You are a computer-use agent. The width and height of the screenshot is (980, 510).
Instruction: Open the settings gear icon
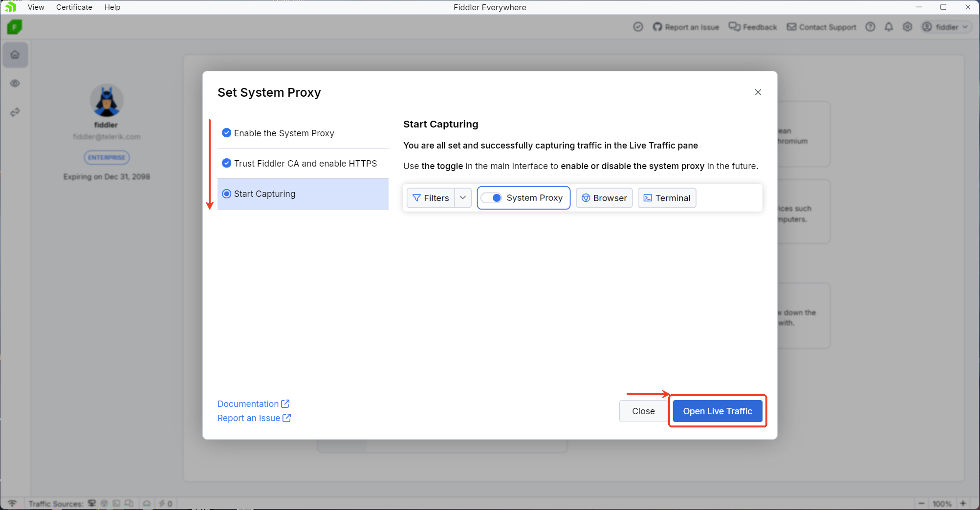tap(907, 27)
